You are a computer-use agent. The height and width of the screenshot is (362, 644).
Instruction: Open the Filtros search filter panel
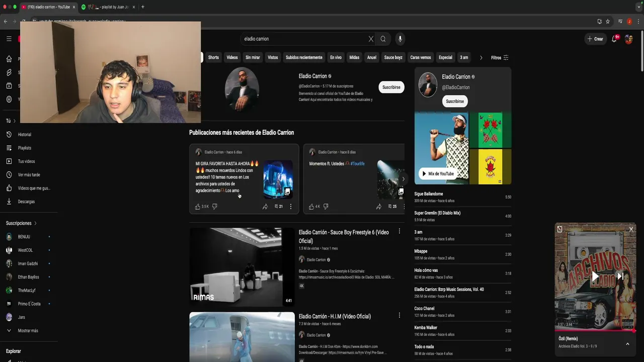(x=500, y=58)
